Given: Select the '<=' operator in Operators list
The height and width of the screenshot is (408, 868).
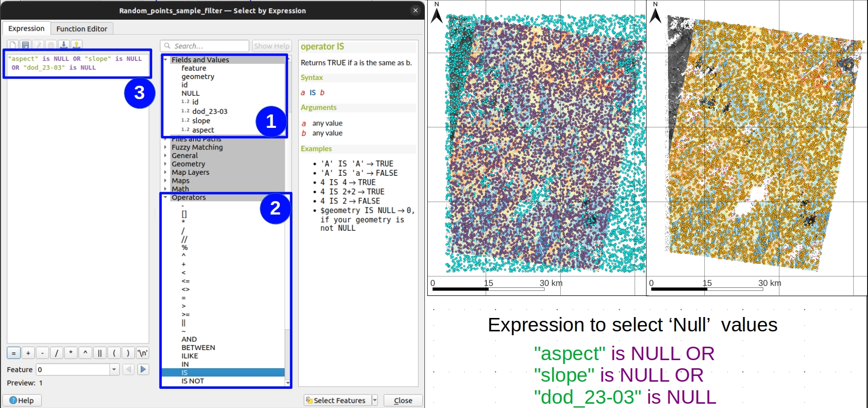Looking at the screenshot, I should tap(186, 281).
